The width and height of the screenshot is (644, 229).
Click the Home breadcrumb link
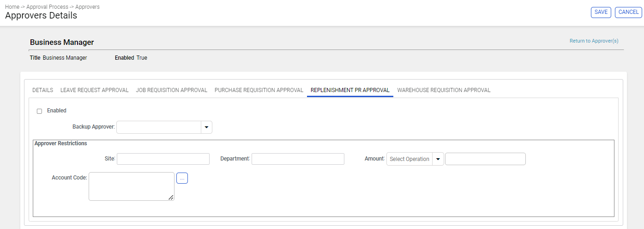pyautogui.click(x=12, y=7)
